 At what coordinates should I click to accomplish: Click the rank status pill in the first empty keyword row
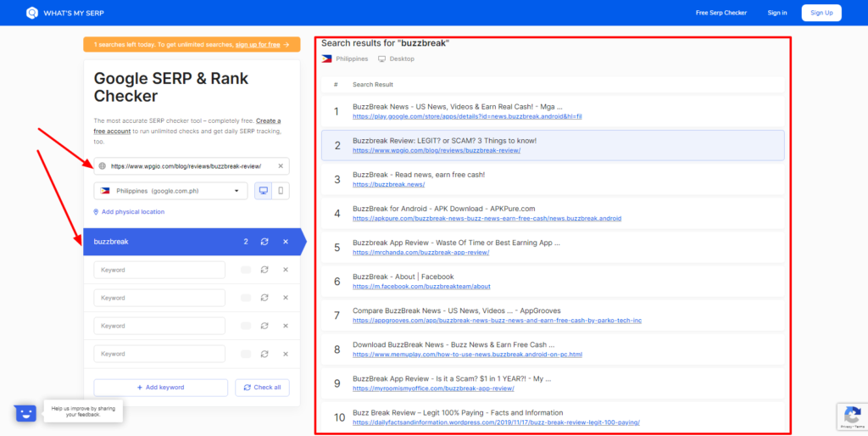[246, 270]
